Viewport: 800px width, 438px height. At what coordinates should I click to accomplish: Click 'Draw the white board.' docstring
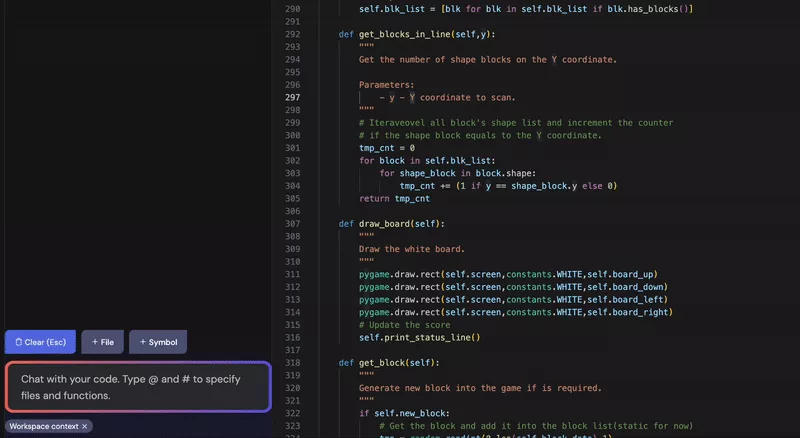412,249
